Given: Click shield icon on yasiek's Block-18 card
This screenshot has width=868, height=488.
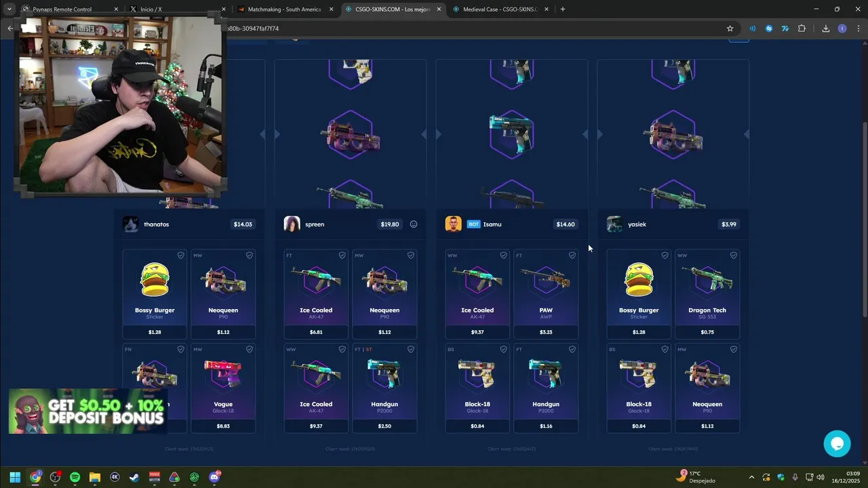Looking at the screenshot, I should tap(665, 350).
